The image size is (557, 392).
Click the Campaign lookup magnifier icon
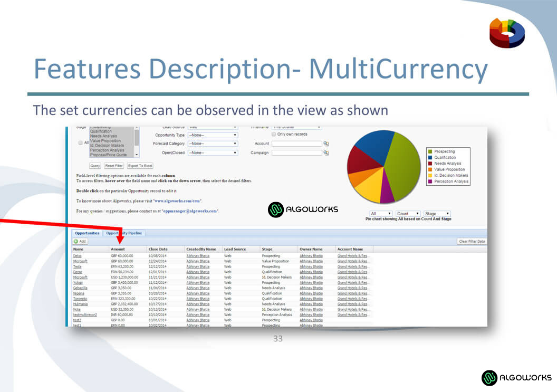326,153
